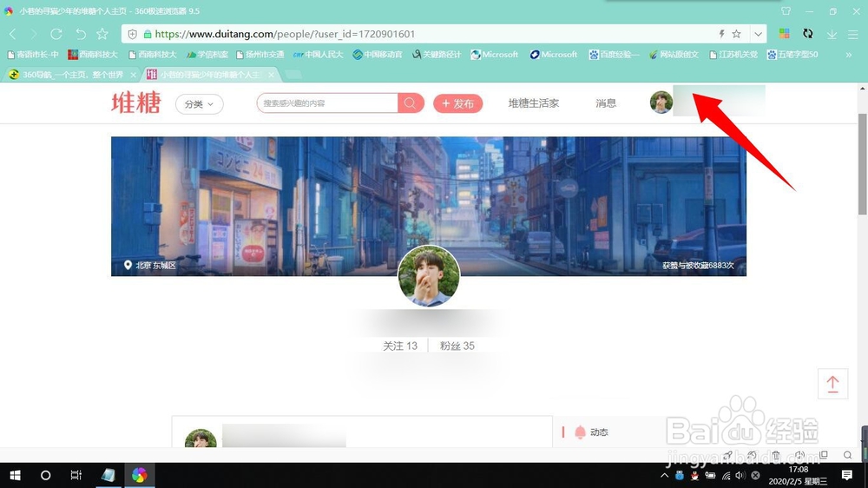Click the sync rotation icon in toolbar
Image resolution: width=868 pixels, height=488 pixels.
[x=808, y=34]
